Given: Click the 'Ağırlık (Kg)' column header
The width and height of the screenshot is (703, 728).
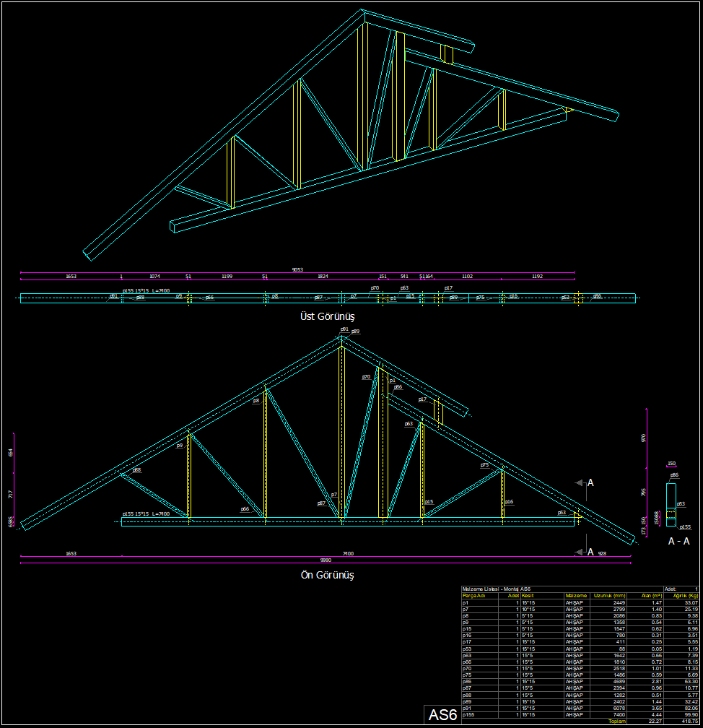Looking at the screenshot, I should coord(685,596).
